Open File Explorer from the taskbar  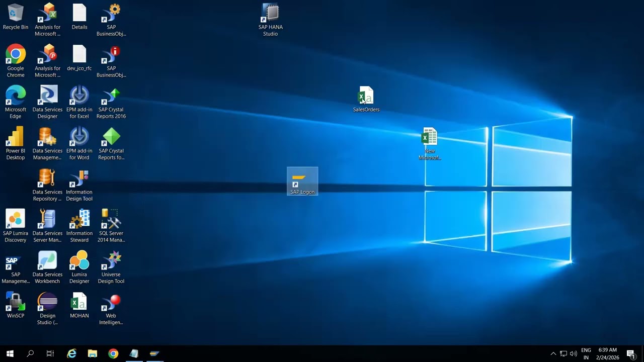93,353
